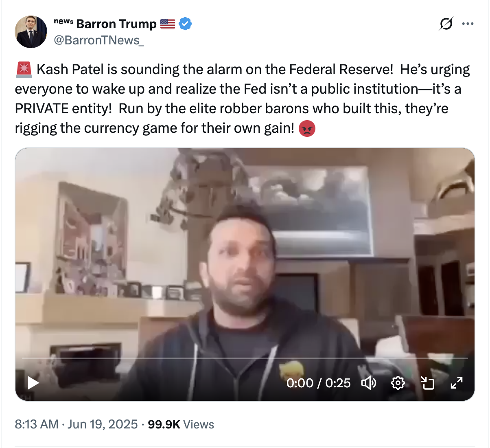The image size is (490, 448).
Task: Click the video progress bar
Action: click(x=244, y=358)
